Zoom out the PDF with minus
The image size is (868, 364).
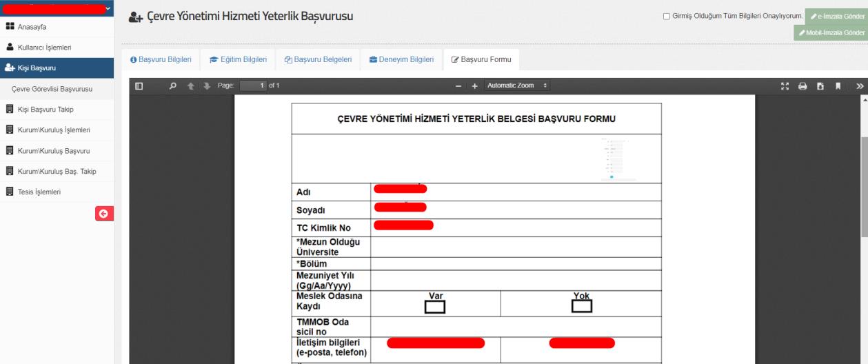(x=458, y=85)
